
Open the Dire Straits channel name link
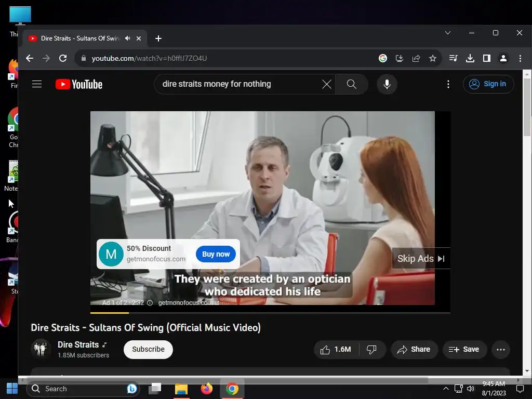(78, 345)
